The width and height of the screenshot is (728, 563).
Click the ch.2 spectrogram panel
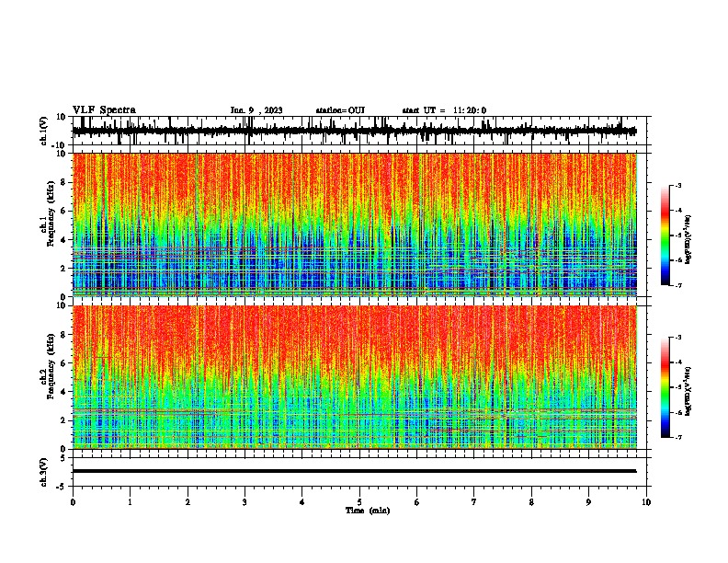point(355,377)
